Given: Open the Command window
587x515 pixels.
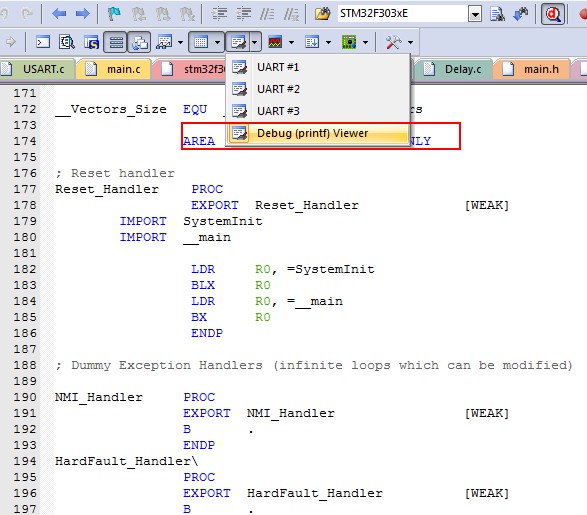Looking at the screenshot, I should pyautogui.click(x=43, y=42).
